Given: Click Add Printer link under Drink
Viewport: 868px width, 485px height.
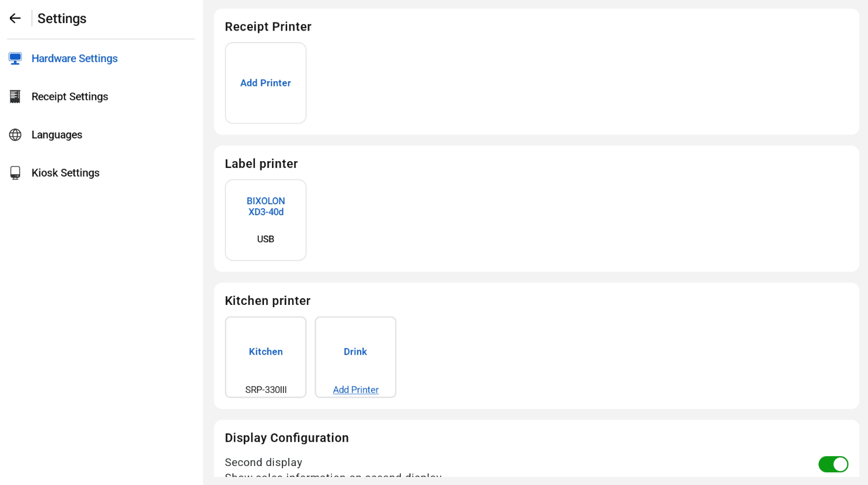Looking at the screenshot, I should [x=355, y=389].
